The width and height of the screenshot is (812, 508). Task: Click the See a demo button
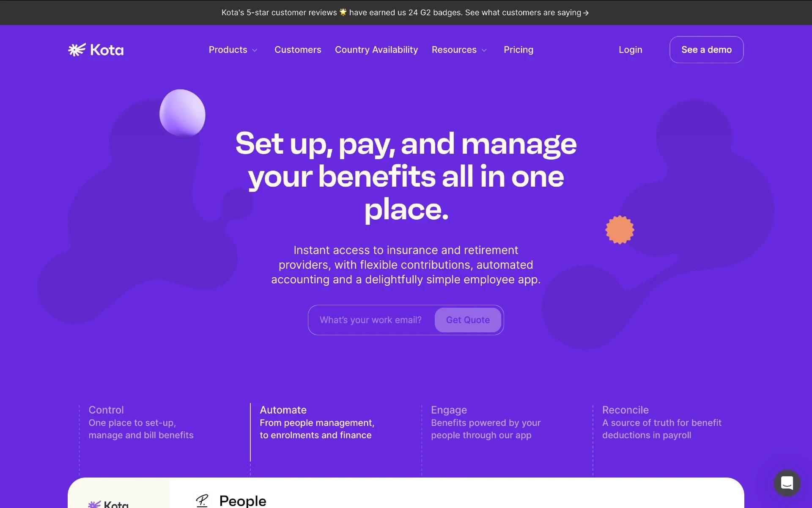tap(706, 49)
